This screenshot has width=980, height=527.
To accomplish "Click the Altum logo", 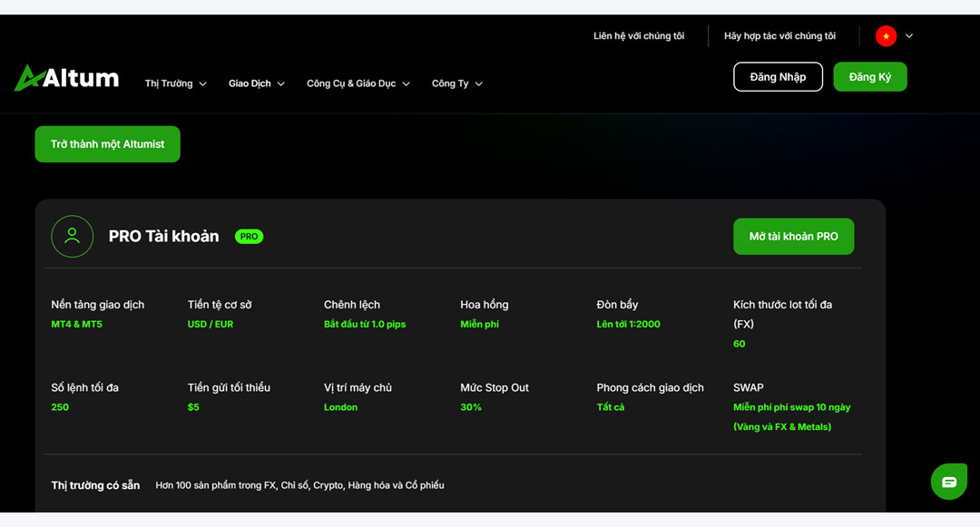I will tap(66, 78).
